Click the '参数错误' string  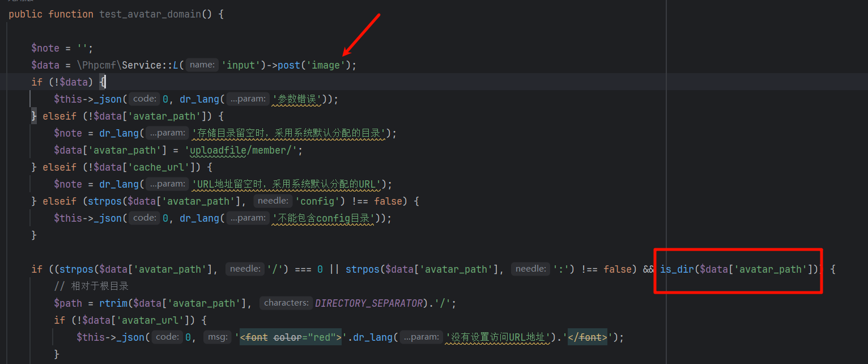(x=297, y=99)
